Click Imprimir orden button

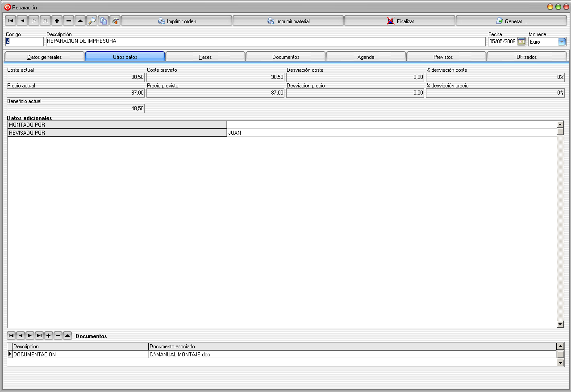(x=177, y=21)
